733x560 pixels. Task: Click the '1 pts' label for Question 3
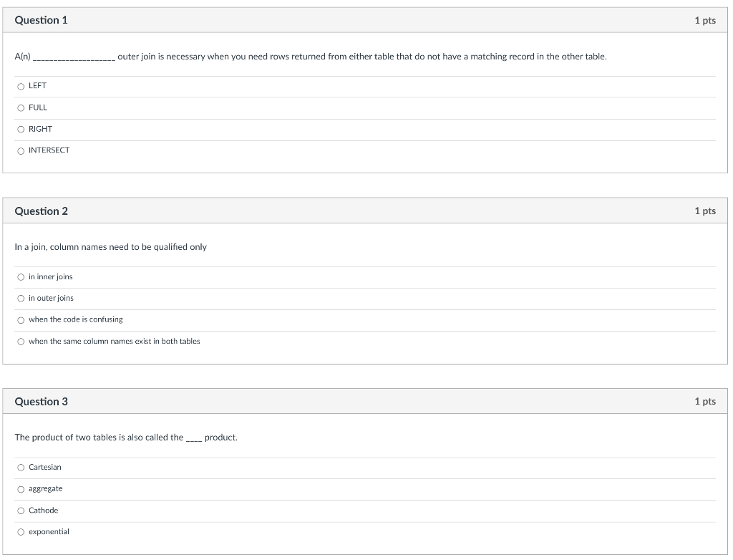706,401
